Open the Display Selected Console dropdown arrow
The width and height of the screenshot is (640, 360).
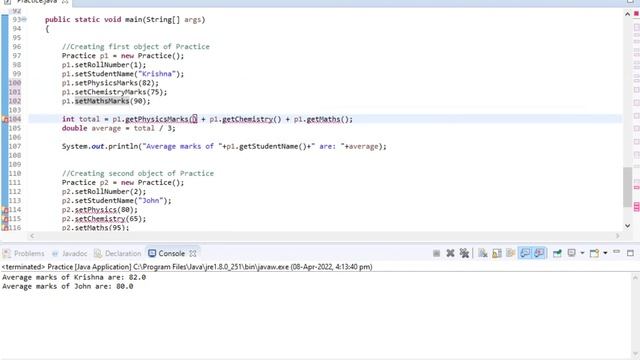582,253
